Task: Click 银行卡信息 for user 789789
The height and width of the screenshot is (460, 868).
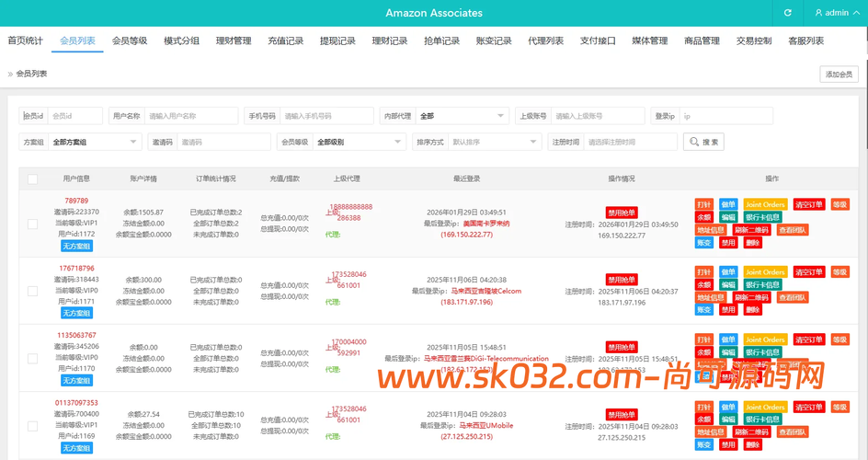Action: point(762,217)
